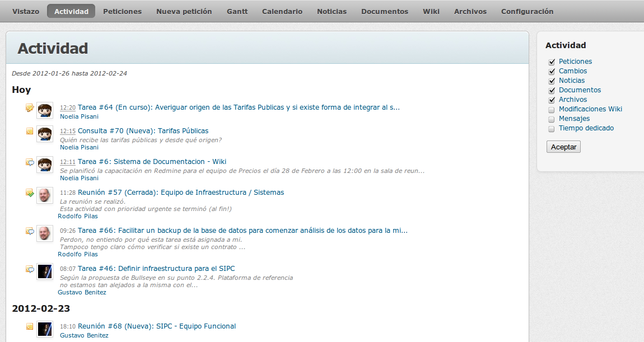
Task: Go to the Wiki tab
Action: [x=431, y=12]
